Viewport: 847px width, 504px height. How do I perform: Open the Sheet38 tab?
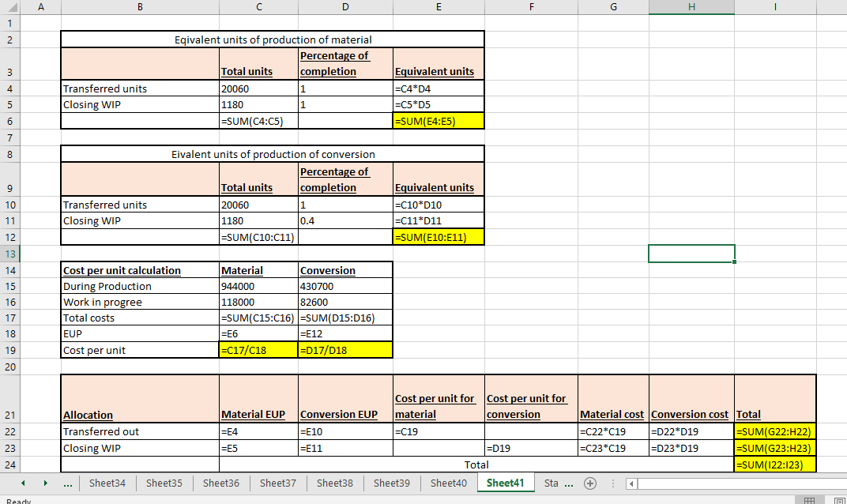(x=335, y=483)
